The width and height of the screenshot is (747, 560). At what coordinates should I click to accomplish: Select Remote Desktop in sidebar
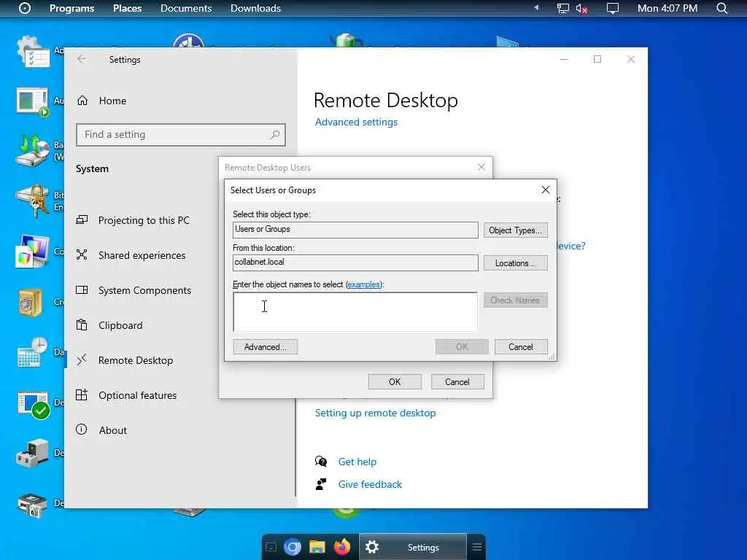coord(136,360)
